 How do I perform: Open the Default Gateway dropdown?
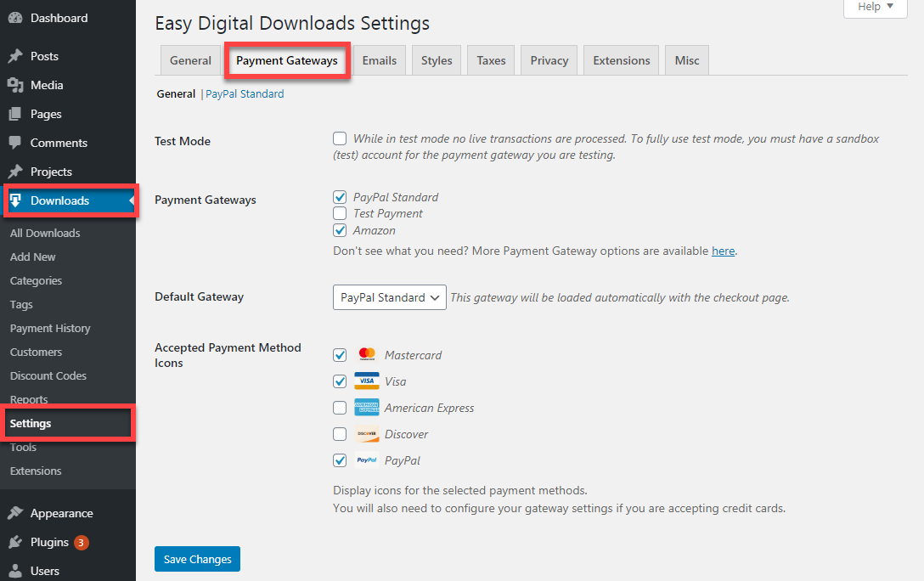pos(390,297)
